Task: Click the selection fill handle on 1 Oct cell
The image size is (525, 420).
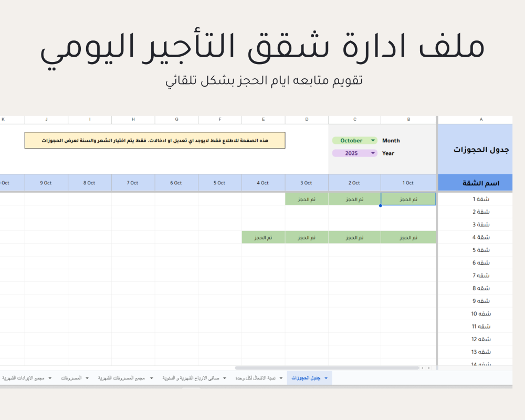Action: [x=381, y=206]
